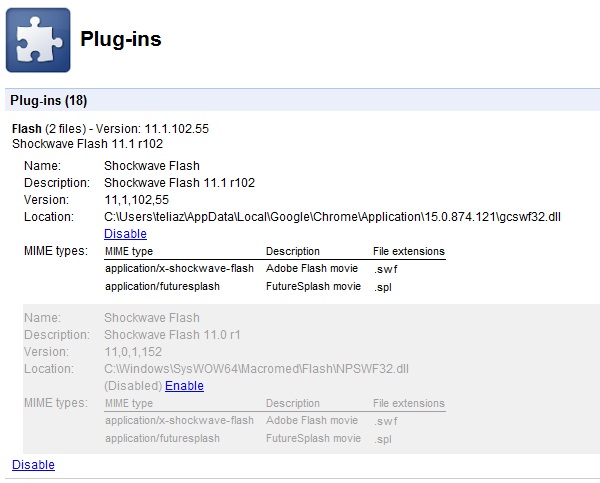Click the Shockwave Flash name of enabled plugin

click(152, 166)
